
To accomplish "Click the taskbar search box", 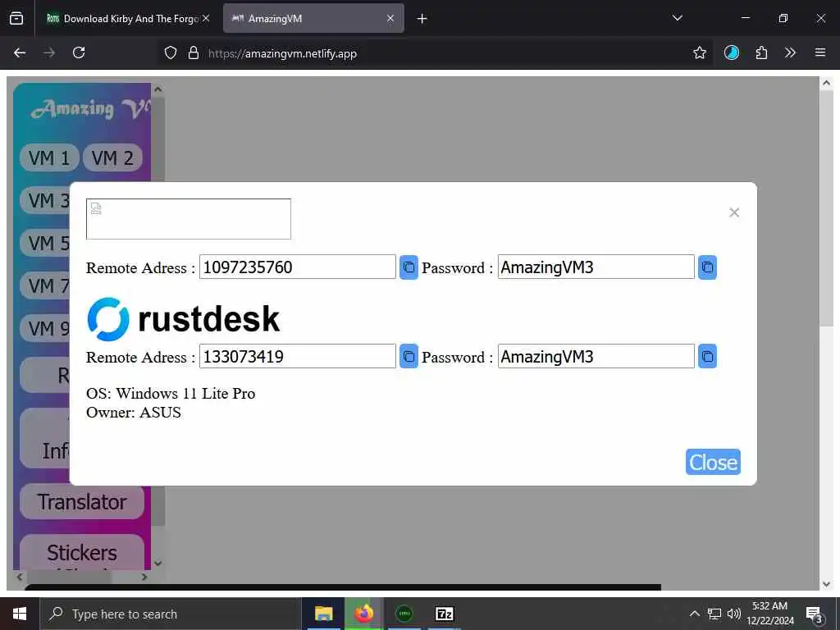I will click(171, 614).
